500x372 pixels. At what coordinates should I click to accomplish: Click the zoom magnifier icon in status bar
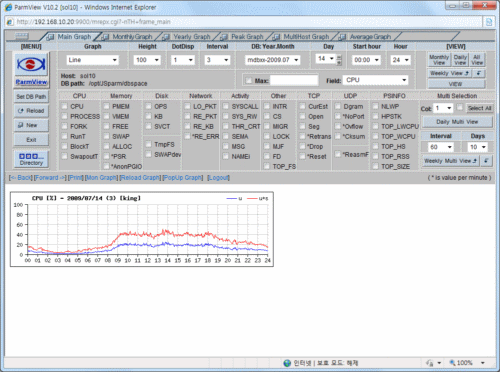(453, 363)
